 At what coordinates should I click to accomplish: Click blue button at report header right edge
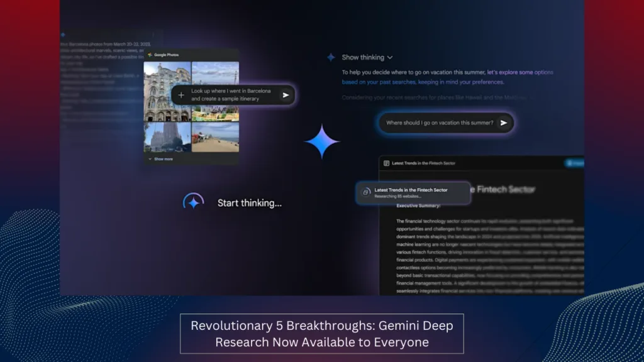tap(575, 163)
